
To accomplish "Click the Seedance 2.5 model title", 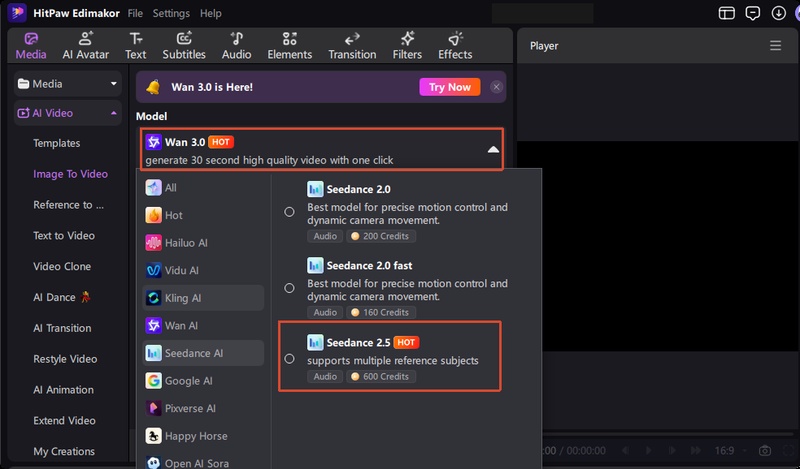I will coord(358,342).
